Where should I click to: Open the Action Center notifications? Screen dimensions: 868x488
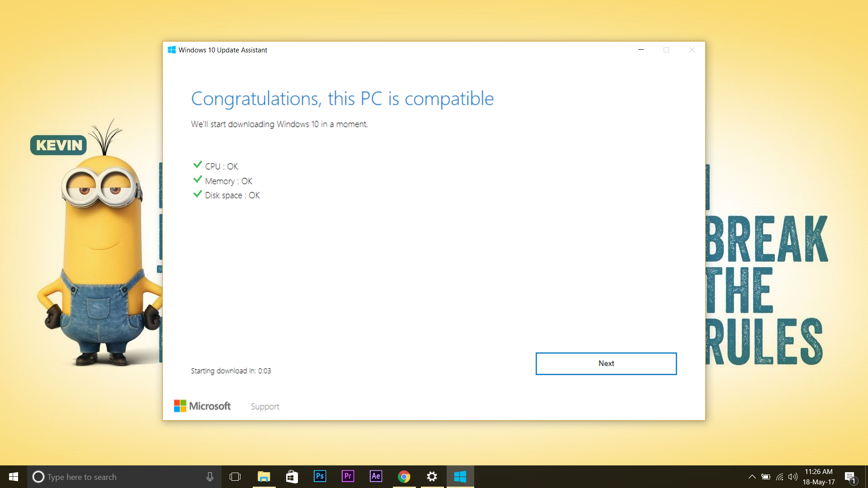pyautogui.click(x=850, y=477)
